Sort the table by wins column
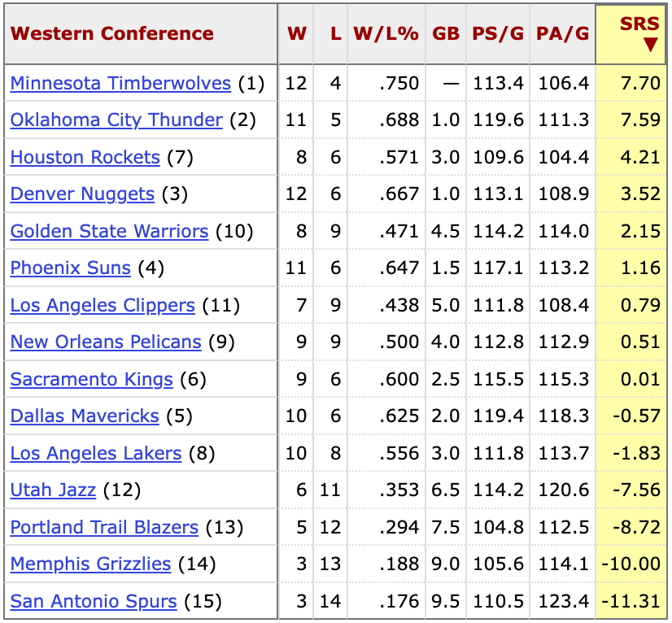672x623 pixels. point(296,34)
